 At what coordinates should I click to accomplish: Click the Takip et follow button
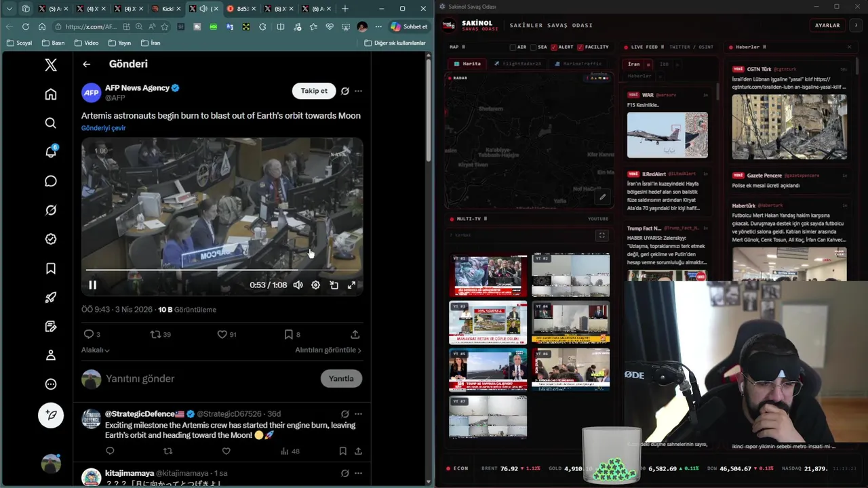pyautogui.click(x=314, y=91)
